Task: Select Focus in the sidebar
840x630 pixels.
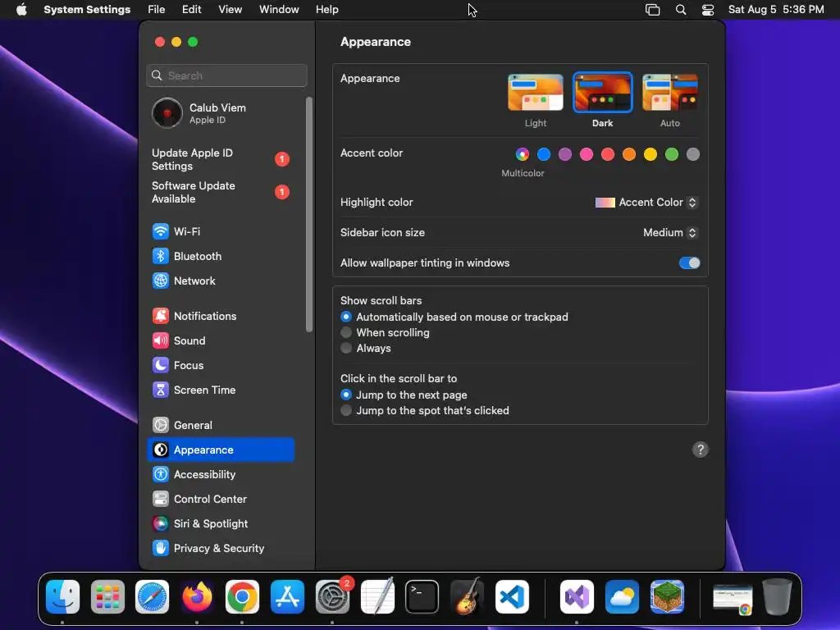Action: [x=221, y=365]
